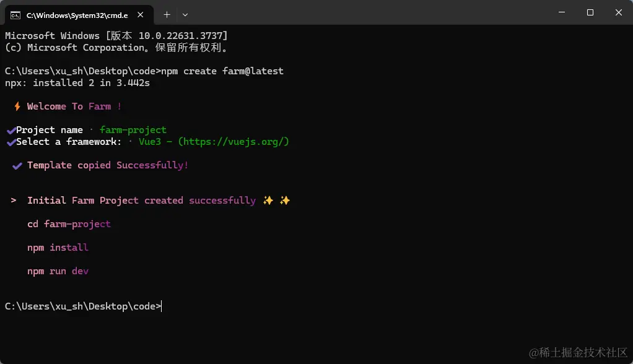Maximize the terminal window

[590, 12]
